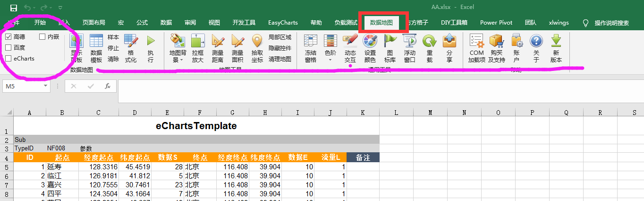Click the 格式化 icon
644x201 pixels.
[x=131, y=48]
